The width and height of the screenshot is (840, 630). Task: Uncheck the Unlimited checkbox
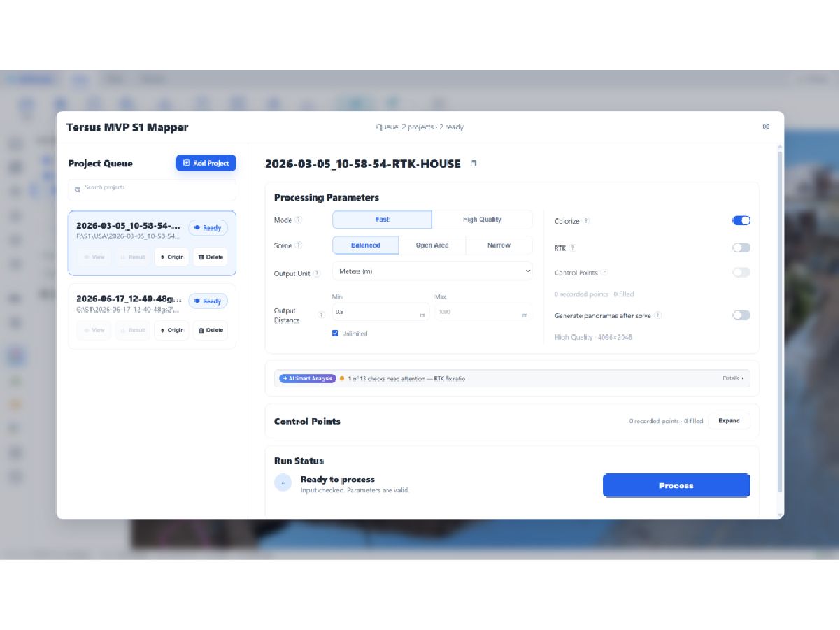click(x=336, y=334)
